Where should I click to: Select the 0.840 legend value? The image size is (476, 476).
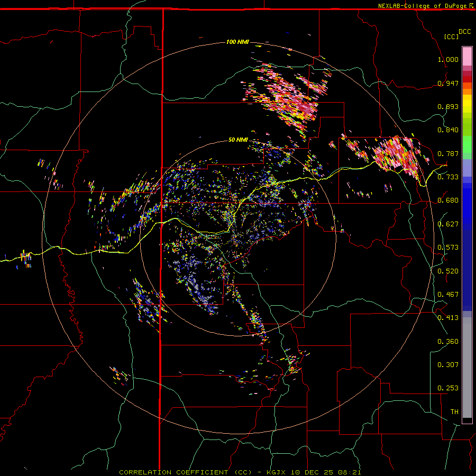448,130
